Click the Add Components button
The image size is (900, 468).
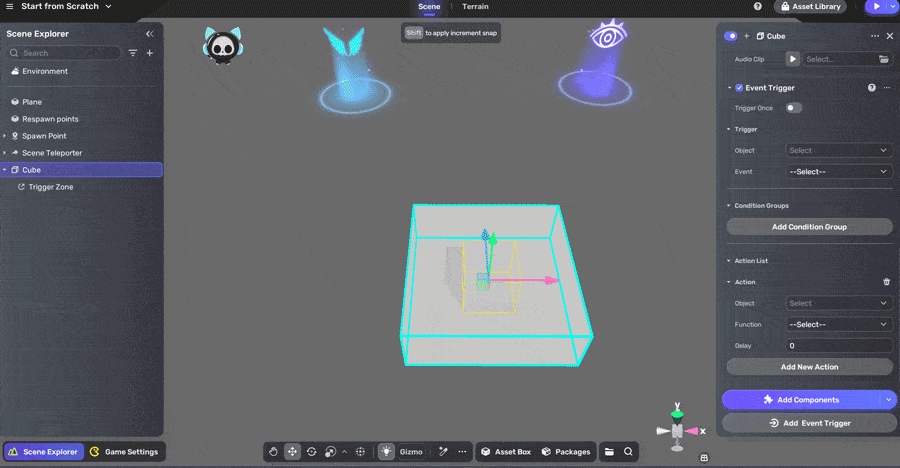(801, 400)
